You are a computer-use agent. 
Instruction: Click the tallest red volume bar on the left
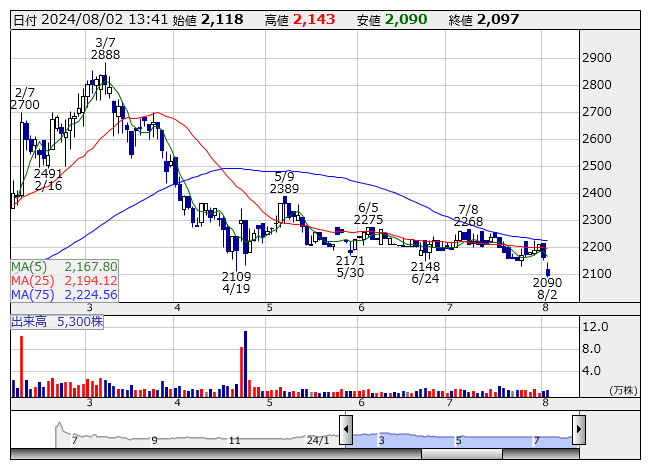tap(21, 366)
